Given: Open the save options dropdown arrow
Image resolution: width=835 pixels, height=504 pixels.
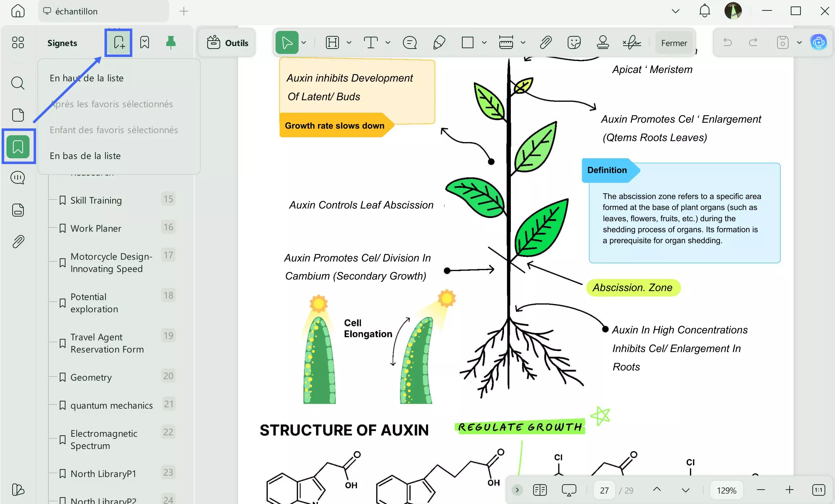Looking at the screenshot, I should pos(799,43).
